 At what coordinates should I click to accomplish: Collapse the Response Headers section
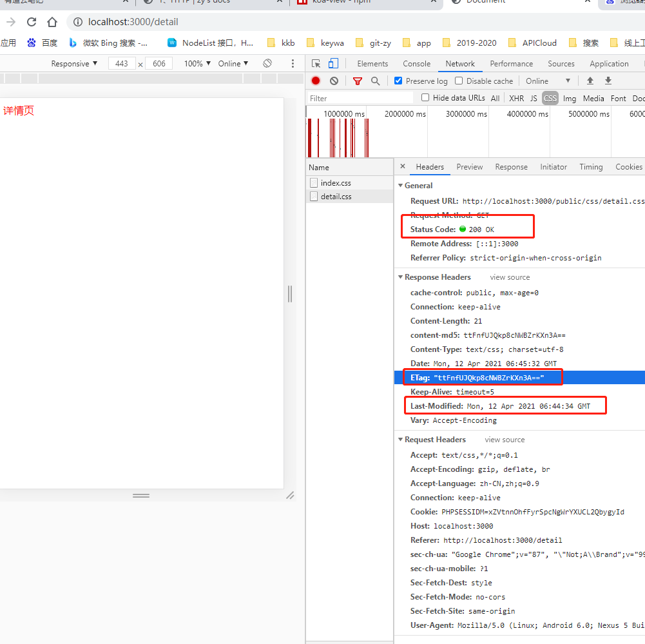pyautogui.click(x=401, y=277)
